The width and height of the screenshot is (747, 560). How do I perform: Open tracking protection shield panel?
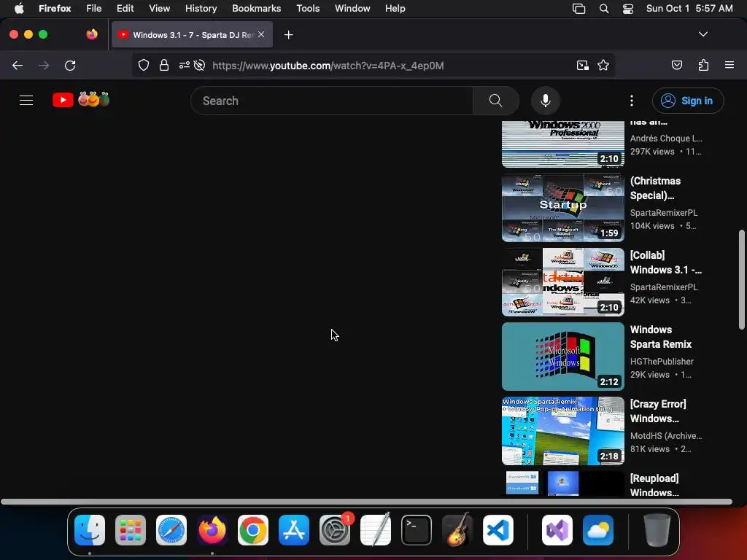click(x=144, y=65)
